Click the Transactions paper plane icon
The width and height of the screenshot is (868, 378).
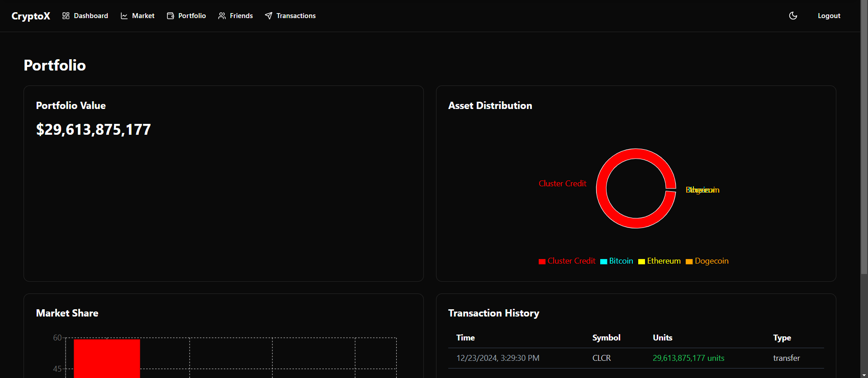(269, 16)
